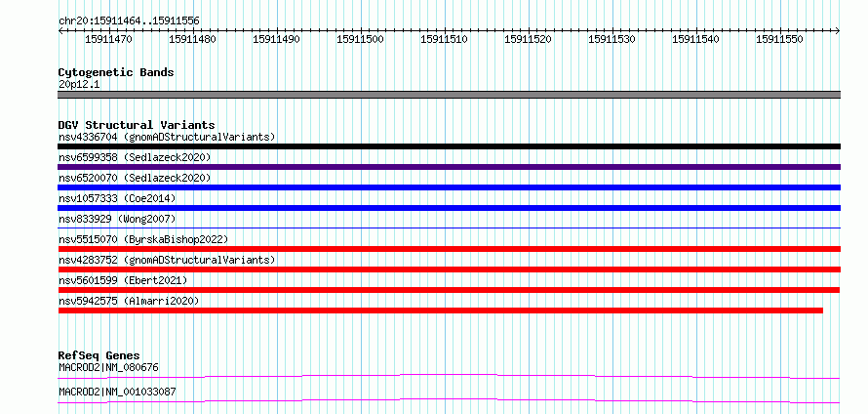Image resolution: width=868 pixels, height=414 pixels.
Task: Click the thin blue nsv833929 variant line
Action: point(449,228)
